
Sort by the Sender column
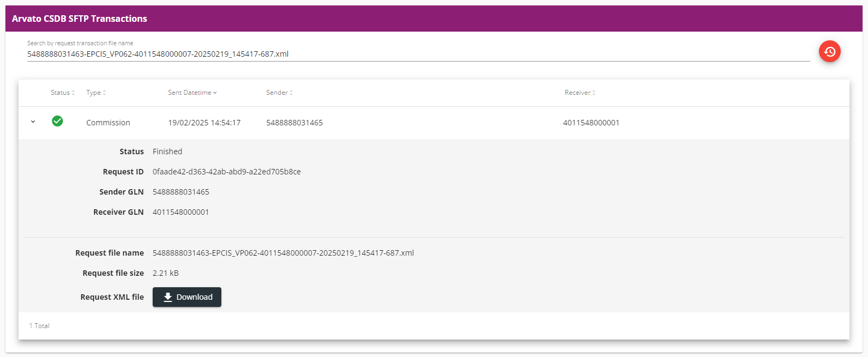tap(279, 93)
